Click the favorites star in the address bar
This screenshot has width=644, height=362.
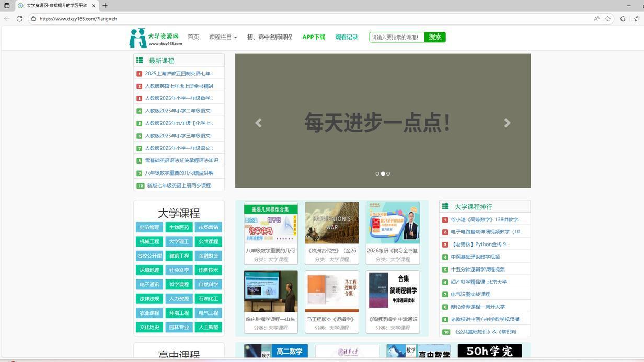(x=607, y=18)
